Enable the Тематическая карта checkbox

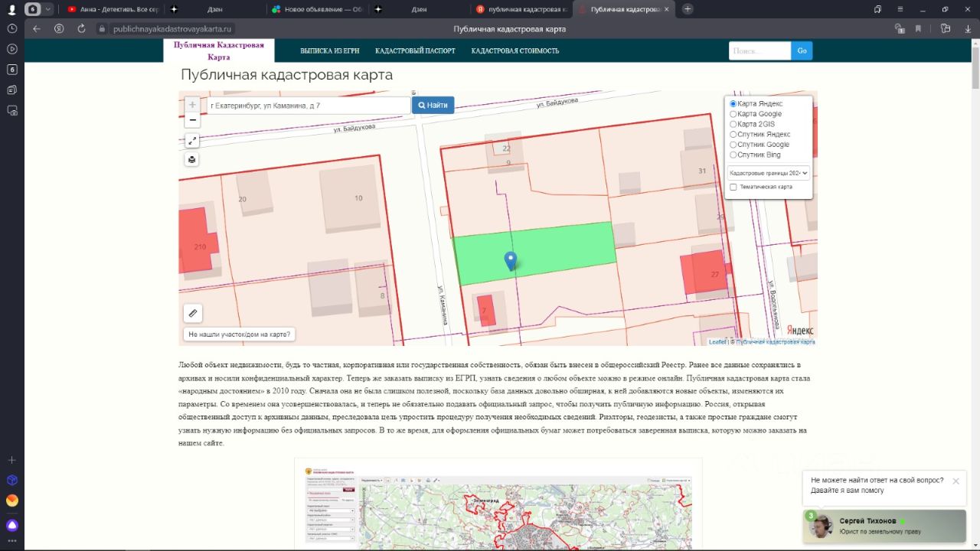[733, 187]
